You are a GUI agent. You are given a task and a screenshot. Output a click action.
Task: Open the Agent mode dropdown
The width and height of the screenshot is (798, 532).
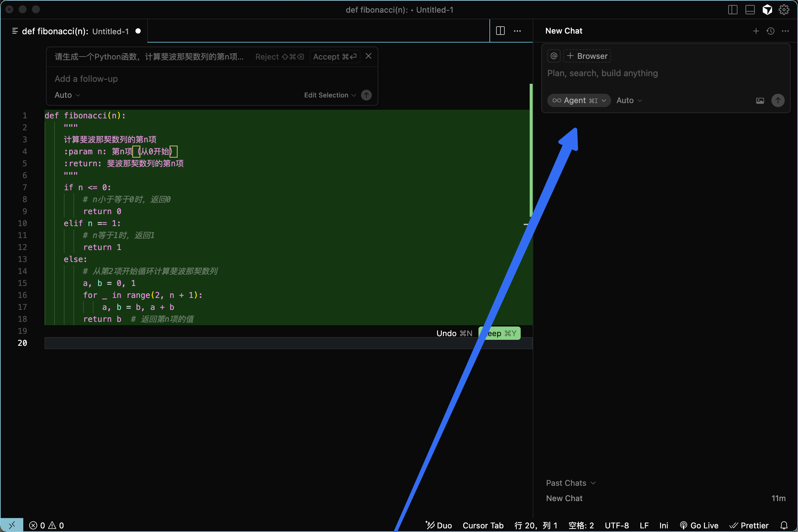[579, 101]
